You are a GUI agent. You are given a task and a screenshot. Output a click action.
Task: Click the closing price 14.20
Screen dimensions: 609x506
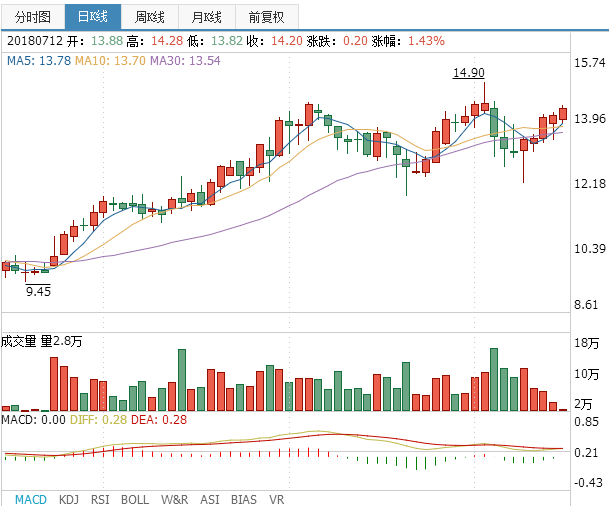(x=287, y=41)
